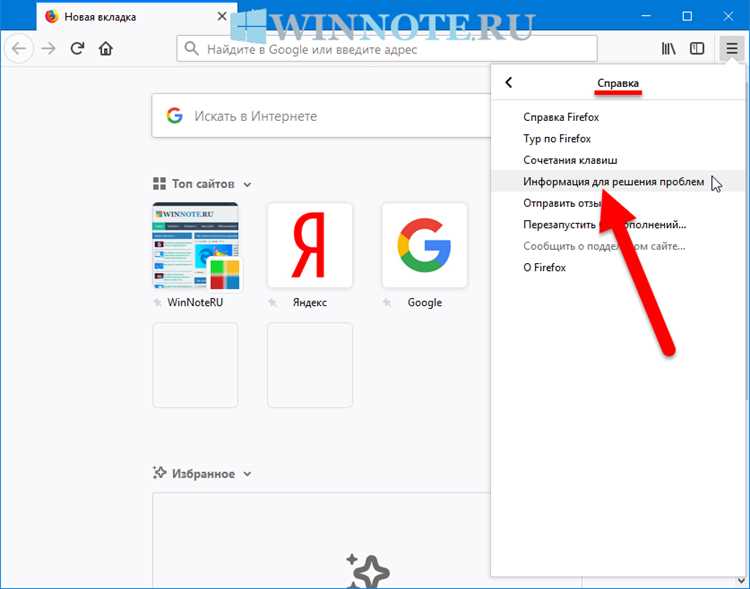Click the pin icon beside Google label

point(387,302)
